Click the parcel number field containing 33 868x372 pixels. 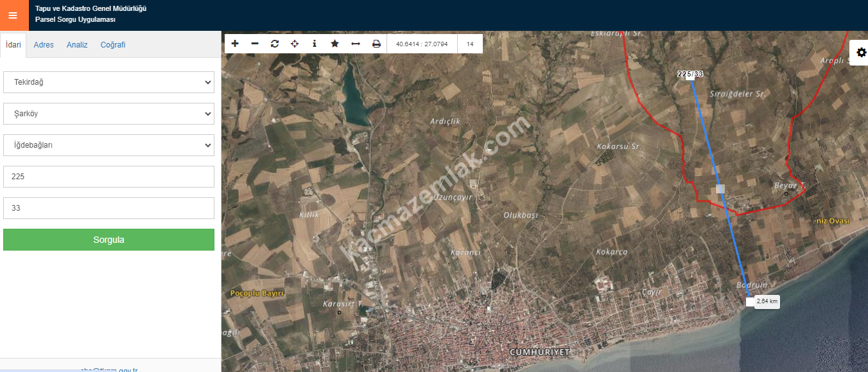pyautogui.click(x=108, y=208)
